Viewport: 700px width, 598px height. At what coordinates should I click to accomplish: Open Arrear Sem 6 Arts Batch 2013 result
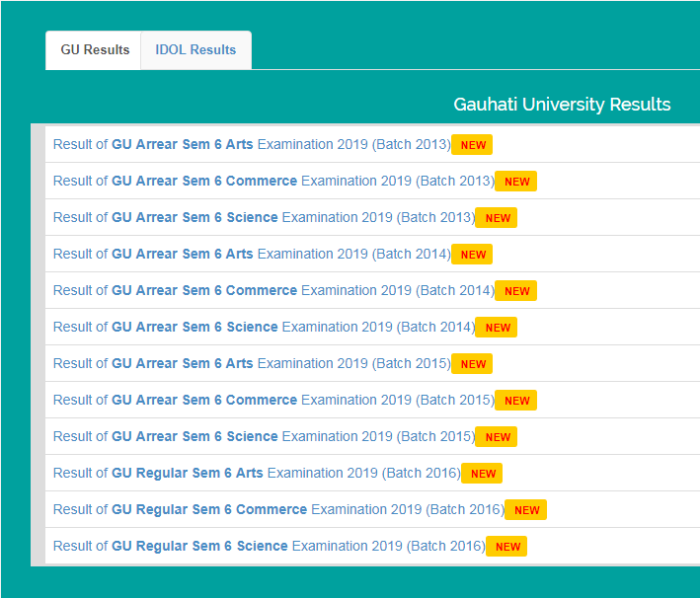click(x=252, y=145)
